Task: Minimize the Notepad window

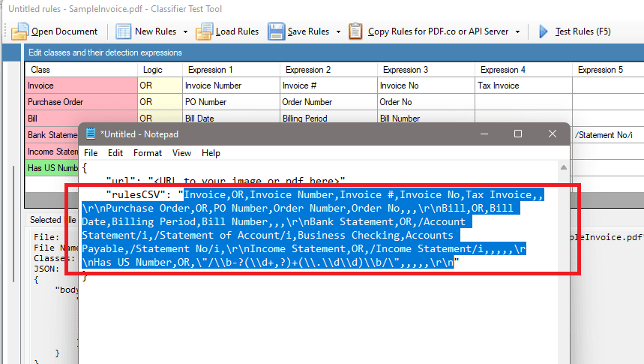Action: [482, 134]
